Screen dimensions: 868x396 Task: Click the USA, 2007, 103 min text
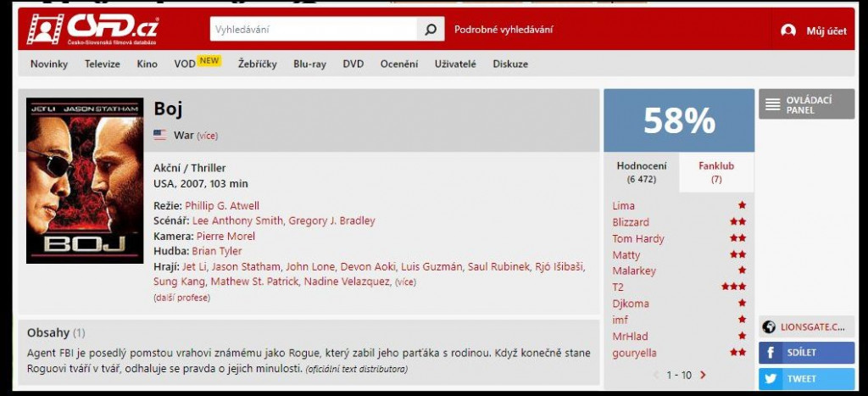[x=200, y=183]
